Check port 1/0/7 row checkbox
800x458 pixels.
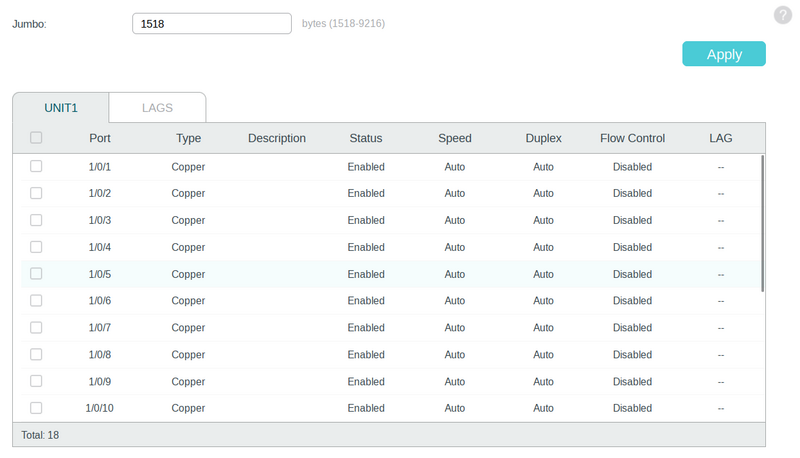click(36, 327)
